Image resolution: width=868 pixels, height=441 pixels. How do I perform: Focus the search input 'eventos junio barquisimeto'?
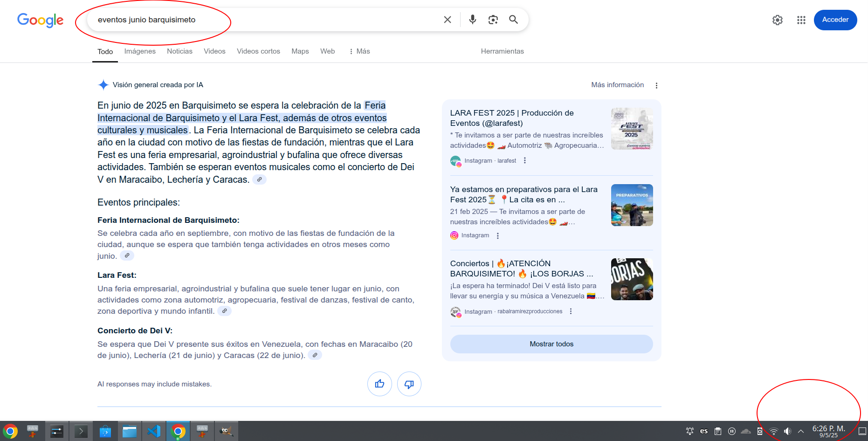point(266,20)
